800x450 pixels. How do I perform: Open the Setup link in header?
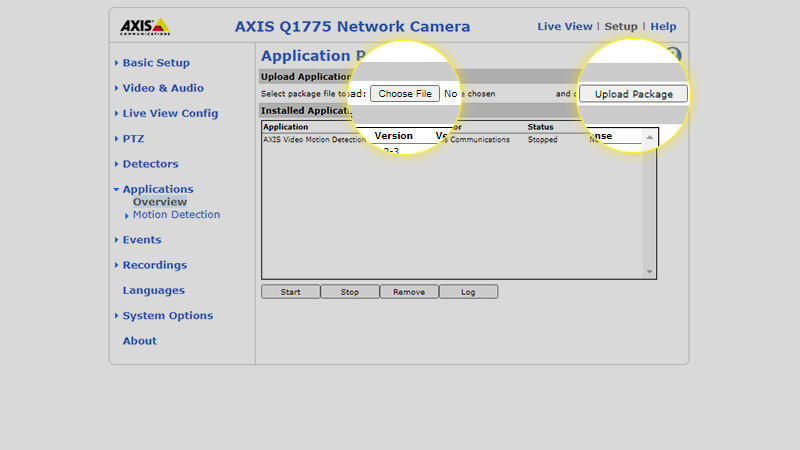620,27
